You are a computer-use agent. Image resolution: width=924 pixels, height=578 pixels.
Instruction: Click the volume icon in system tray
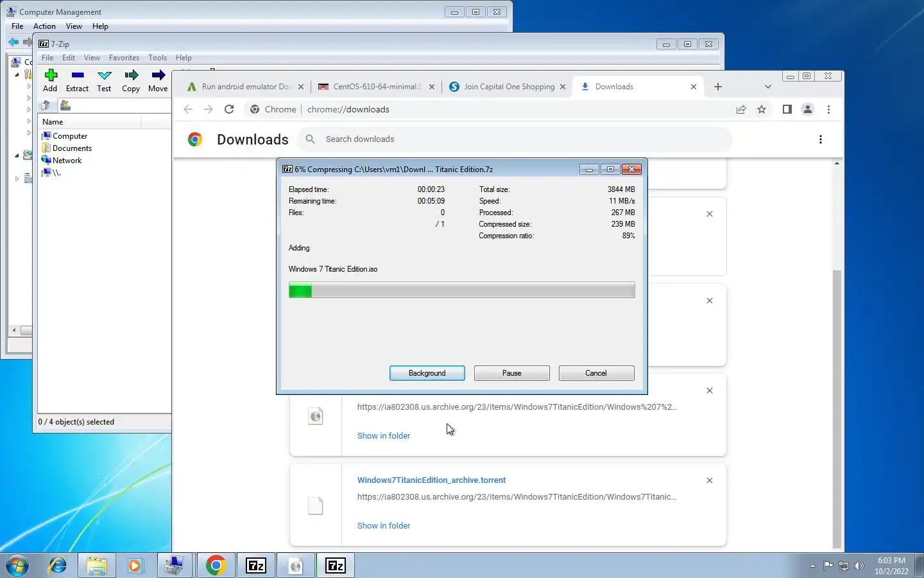pos(859,566)
